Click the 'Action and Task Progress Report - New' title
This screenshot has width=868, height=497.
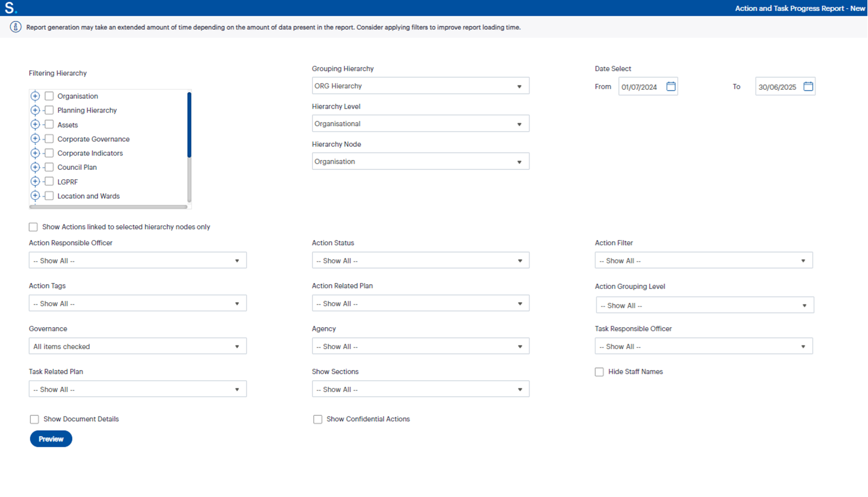(x=800, y=8)
